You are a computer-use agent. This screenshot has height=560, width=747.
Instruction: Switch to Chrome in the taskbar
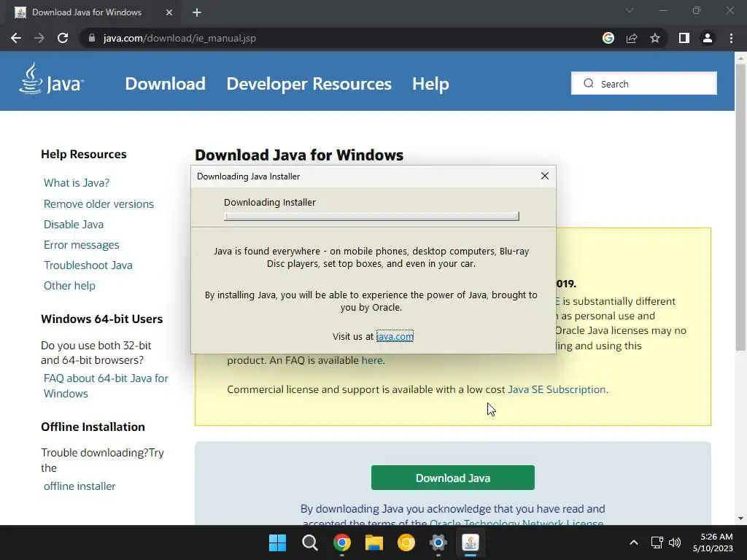tap(342, 542)
